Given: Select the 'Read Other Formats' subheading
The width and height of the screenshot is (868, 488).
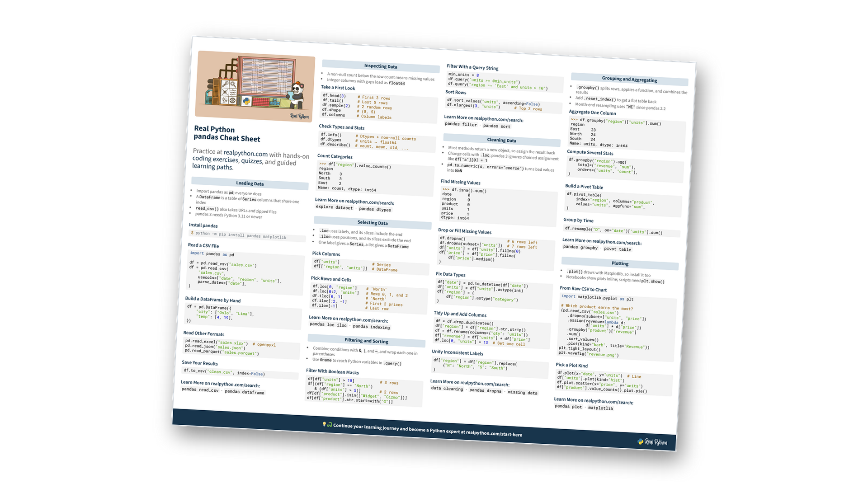Looking at the screenshot, I should [203, 333].
